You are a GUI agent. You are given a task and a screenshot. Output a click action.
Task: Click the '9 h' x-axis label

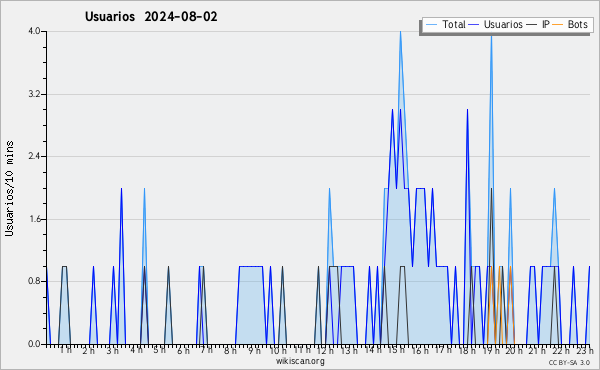[x=254, y=350]
